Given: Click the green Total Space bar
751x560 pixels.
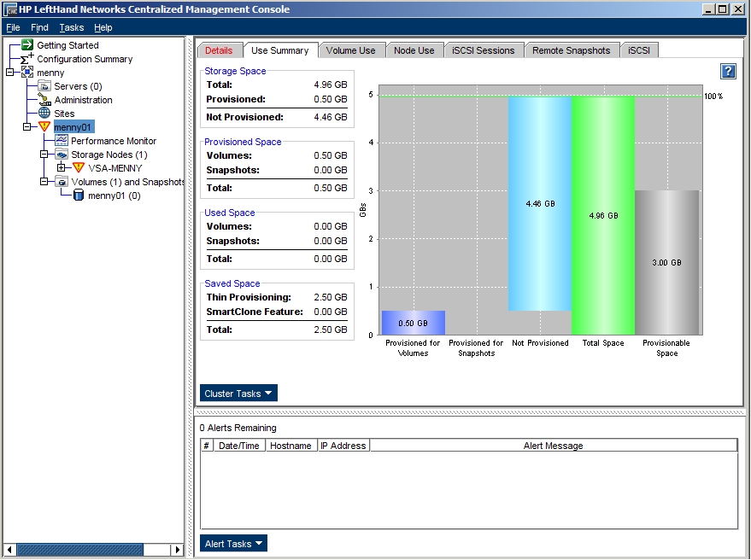Looking at the screenshot, I should [603, 215].
